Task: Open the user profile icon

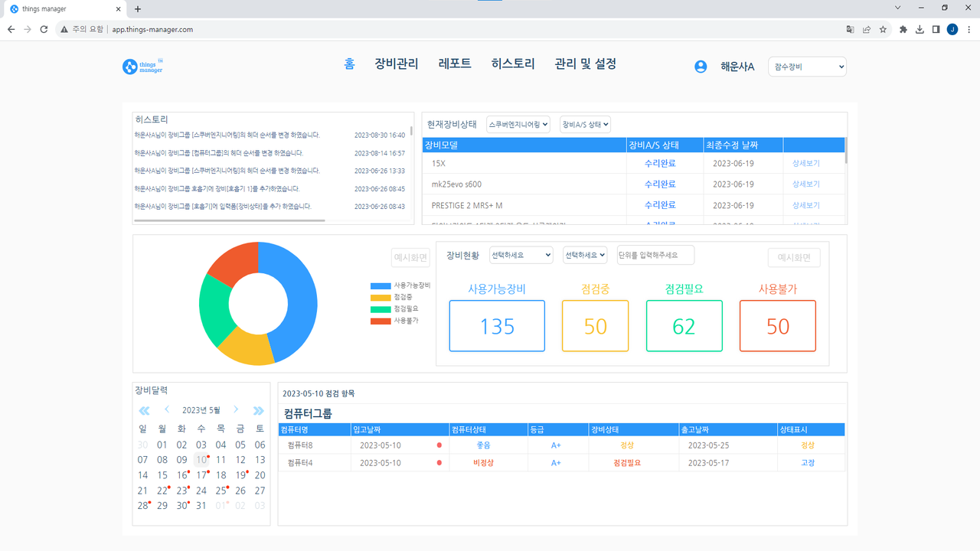Action: pos(701,67)
